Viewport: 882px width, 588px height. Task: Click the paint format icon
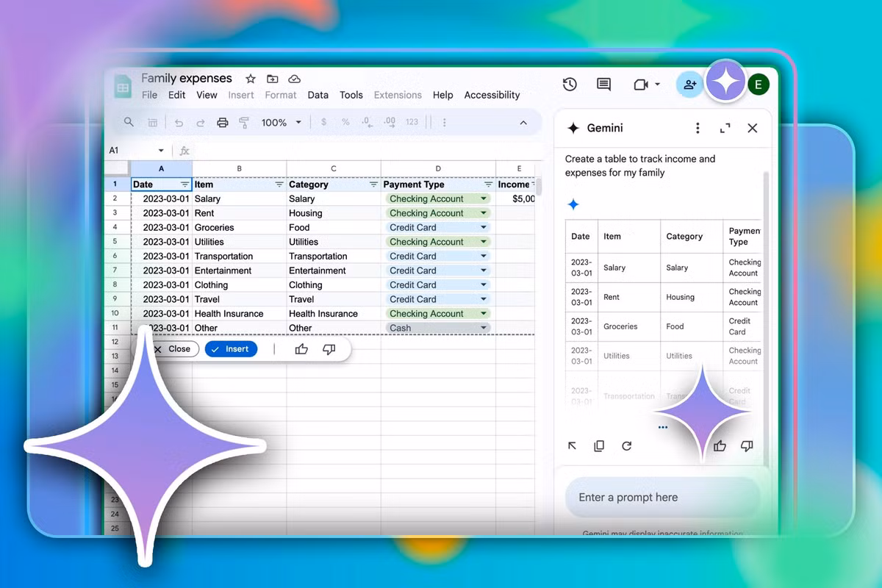pos(244,123)
